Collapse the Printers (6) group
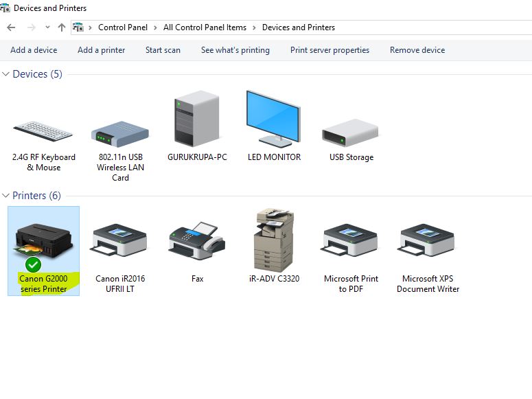This screenshot has width=532, height=399. click(x=6, y=196)
